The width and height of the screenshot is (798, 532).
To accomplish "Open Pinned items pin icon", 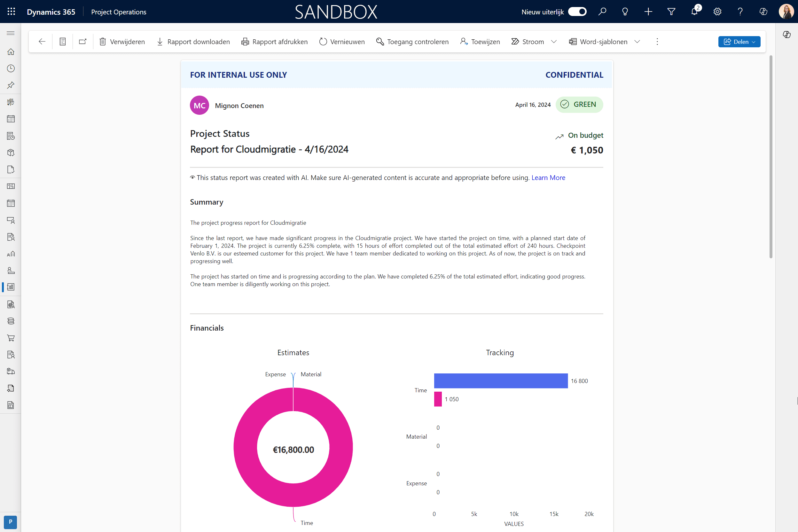I will pyautogui.click(x=11, y=85).
